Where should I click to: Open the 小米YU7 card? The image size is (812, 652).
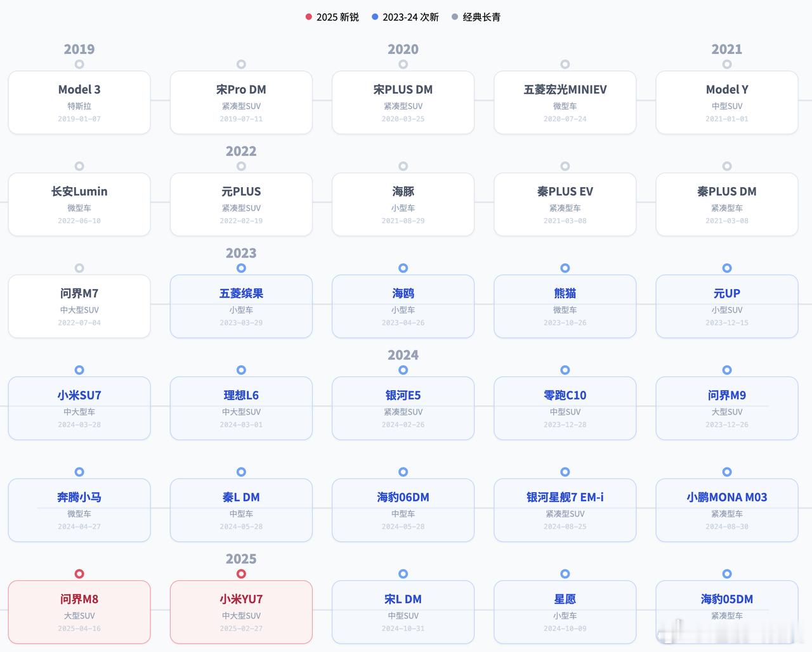click(x=241, y=612)
